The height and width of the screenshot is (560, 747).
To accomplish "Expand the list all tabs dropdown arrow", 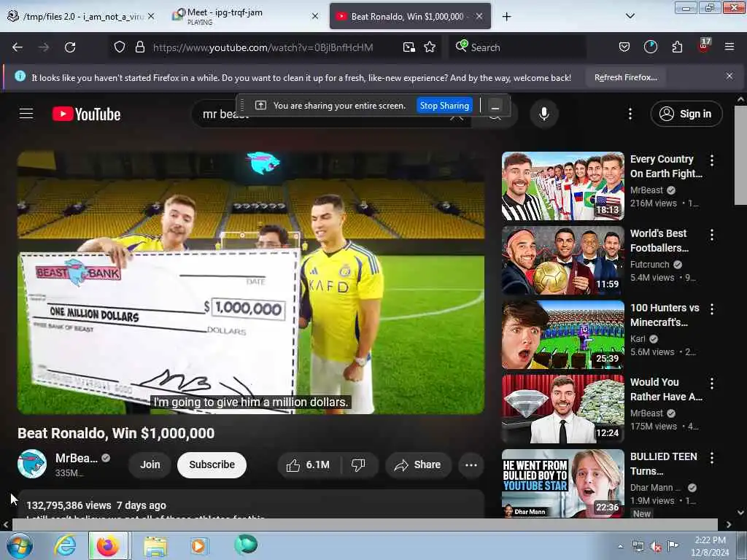I will click(630, 16).
